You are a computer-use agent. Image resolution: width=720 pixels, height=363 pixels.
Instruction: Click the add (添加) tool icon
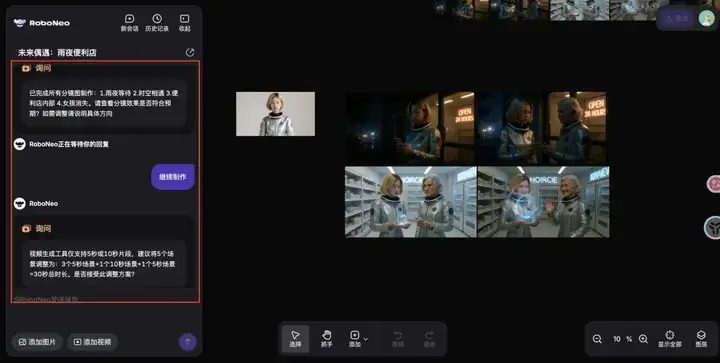[x=354, y=339]
